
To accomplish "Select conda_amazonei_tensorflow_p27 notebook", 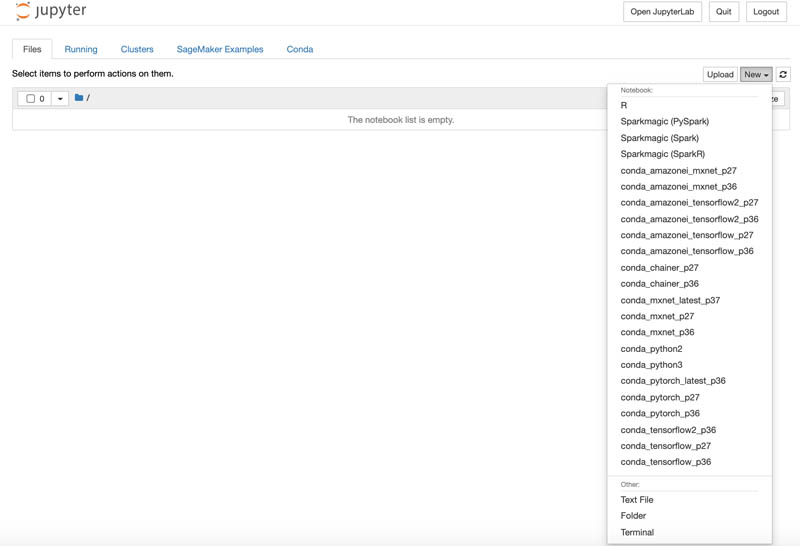I will point(689,235).
